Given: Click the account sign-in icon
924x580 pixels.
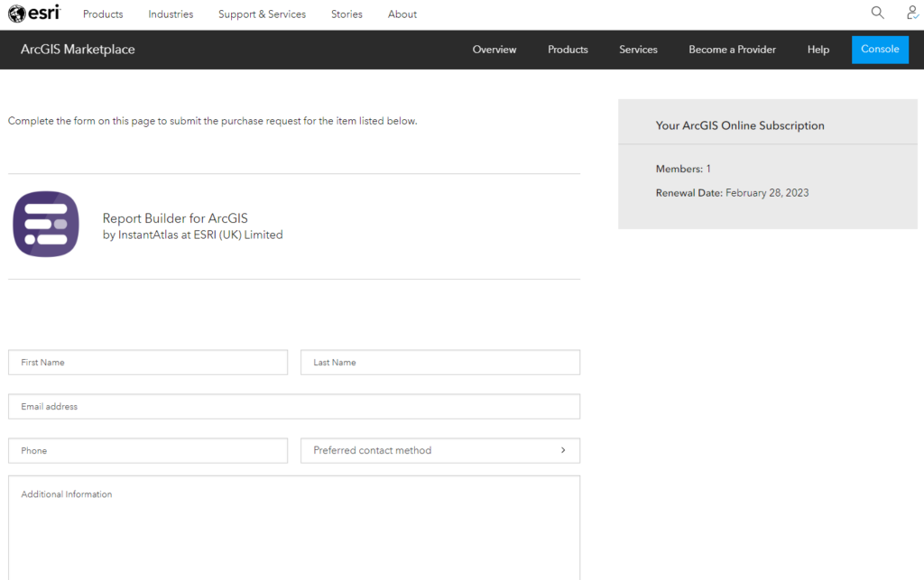Looking at the screenshot, I should click(x=911, y=13).
